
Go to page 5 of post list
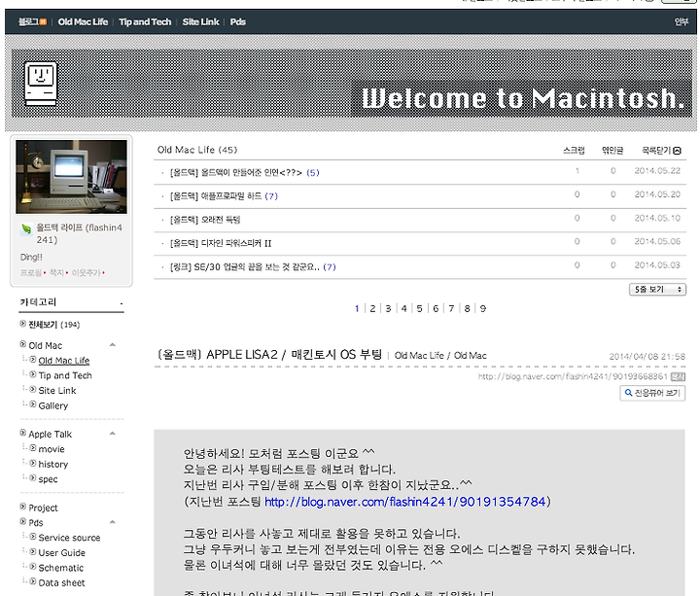(420, 308)
